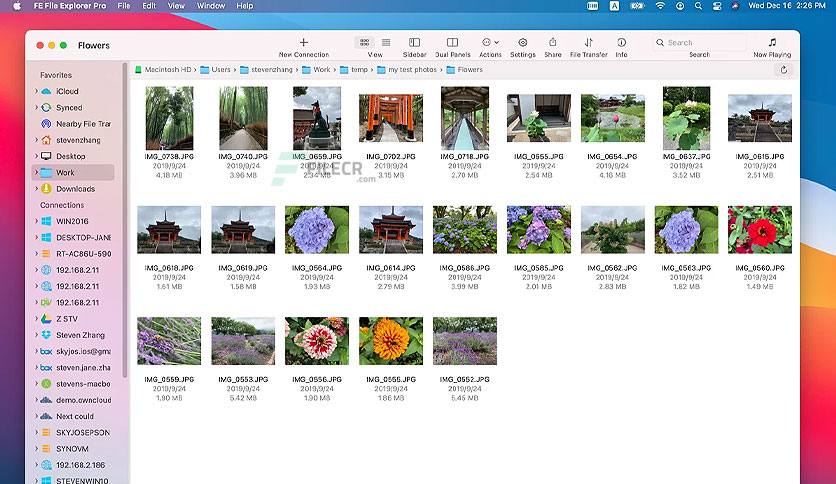Click the New Connection plus icon
The width and height of the screenshot is (836, 484).
[303, 43]
